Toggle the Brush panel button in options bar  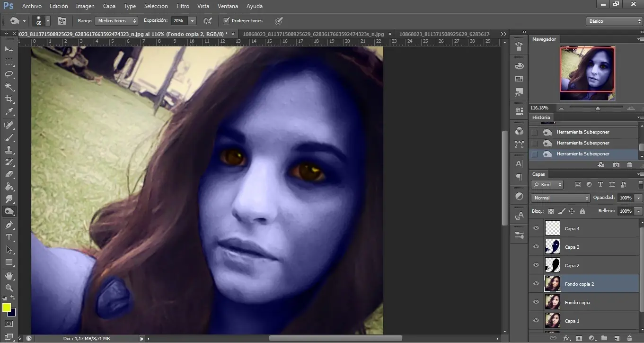click(62, 21)
